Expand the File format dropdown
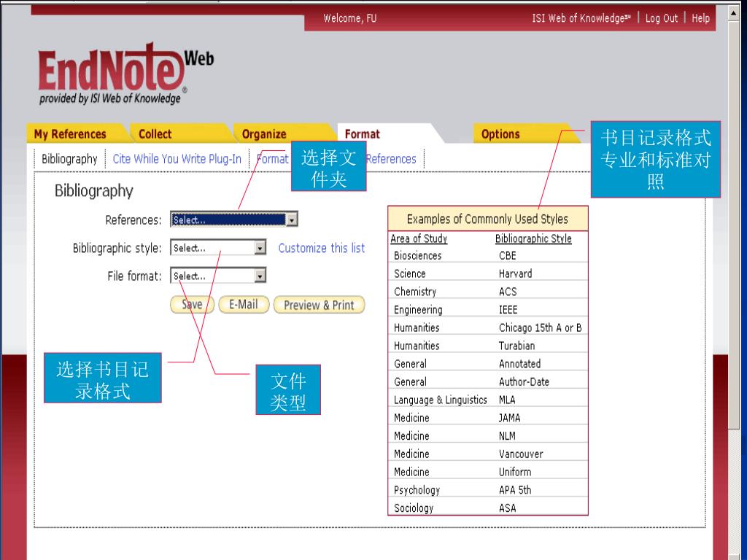 pyautogui.click(x=260, y=276)
